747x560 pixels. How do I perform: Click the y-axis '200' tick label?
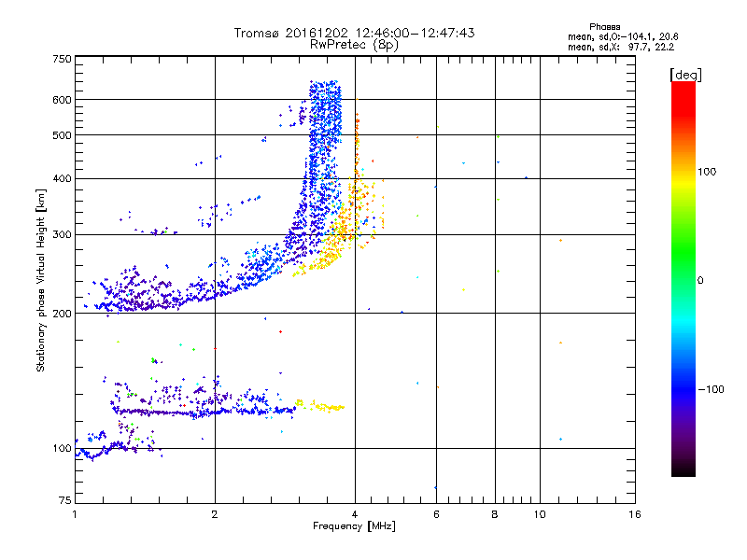tap(62, 314)
